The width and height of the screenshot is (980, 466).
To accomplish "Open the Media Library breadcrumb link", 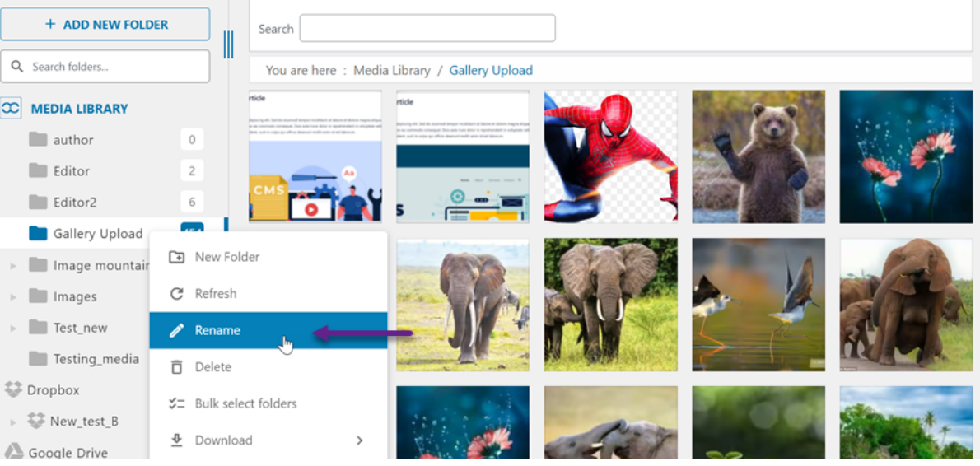I will pyautogui.click(x=392, y=71).
